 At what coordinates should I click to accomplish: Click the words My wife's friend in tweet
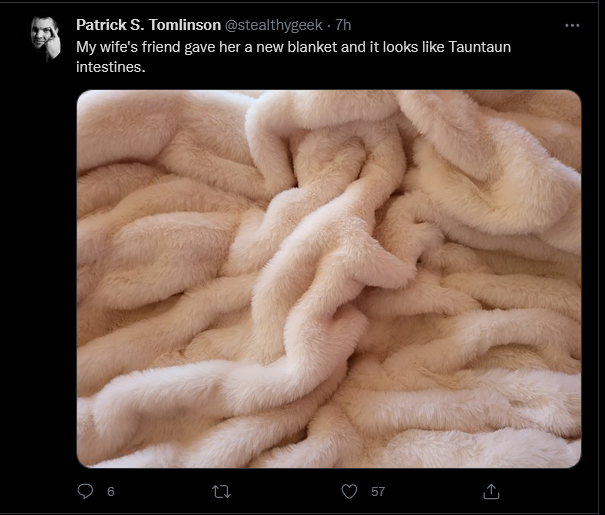(x=128, y=47)
